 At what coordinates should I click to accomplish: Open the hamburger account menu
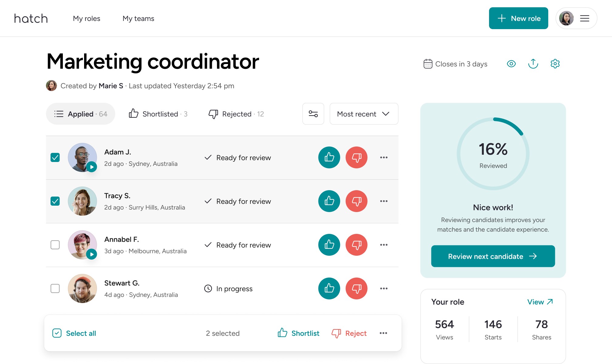tap(584, 19)
